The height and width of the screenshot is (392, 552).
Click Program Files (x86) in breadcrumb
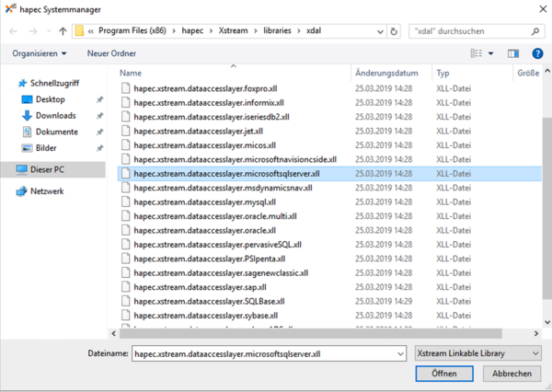click(x=132, y=30)
